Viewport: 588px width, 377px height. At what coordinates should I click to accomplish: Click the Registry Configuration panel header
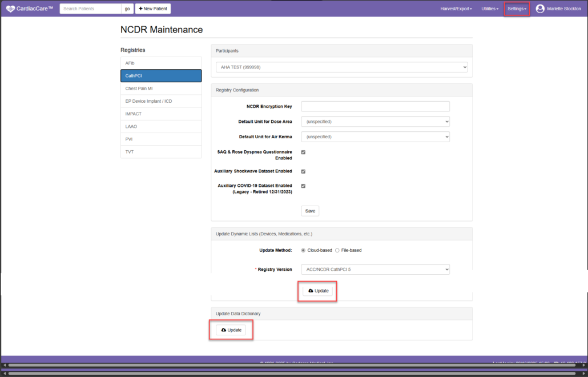click(x=341, y=90)
